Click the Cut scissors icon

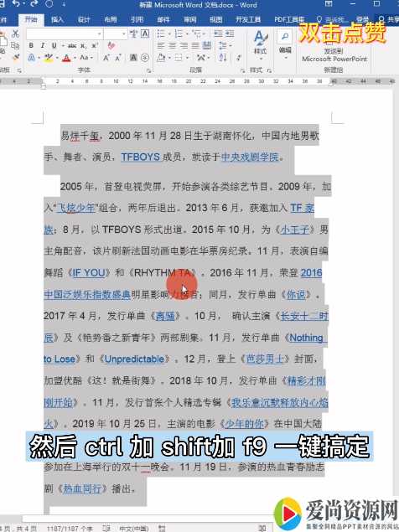coord(15,34)
